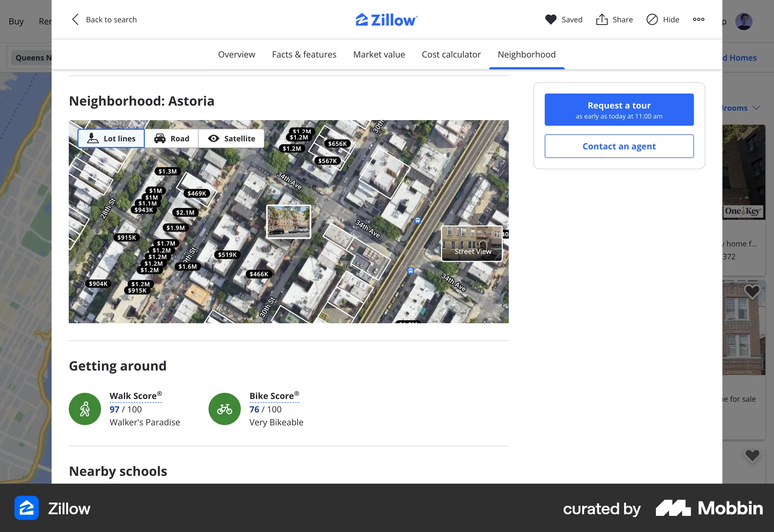Open the Facts & features tab

[304, 54]
